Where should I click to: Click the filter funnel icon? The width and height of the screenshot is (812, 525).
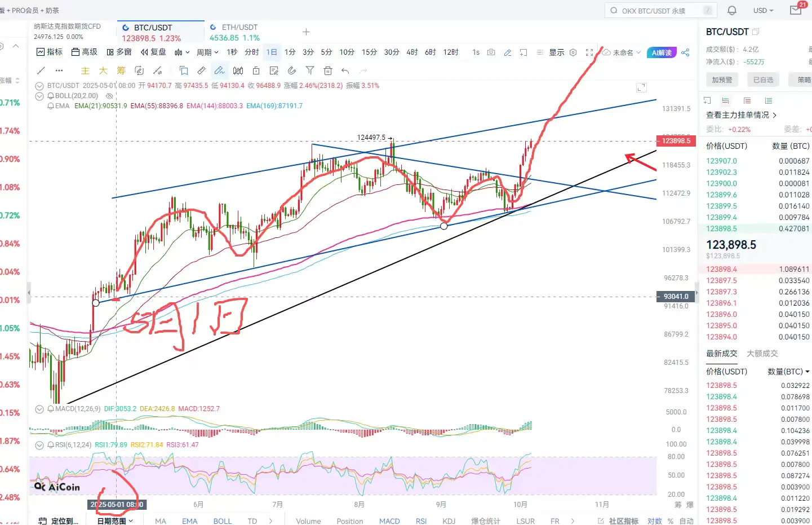coord(310,70)
